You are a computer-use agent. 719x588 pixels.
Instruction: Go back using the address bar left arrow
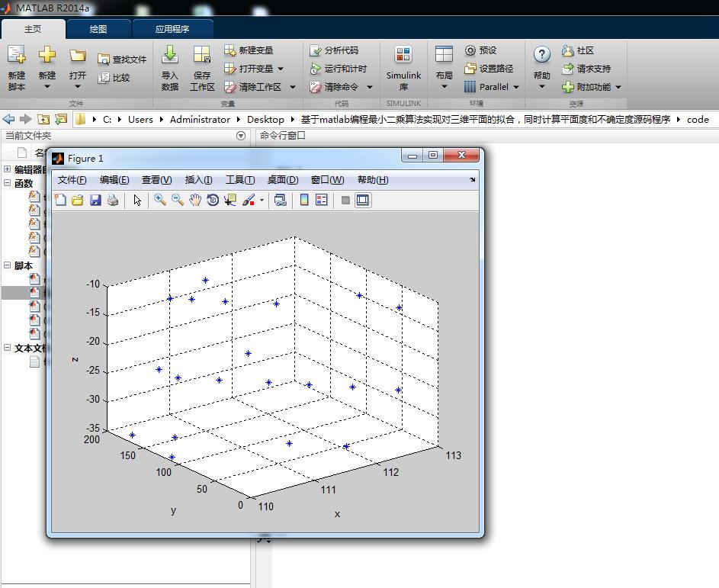(8, 119)
